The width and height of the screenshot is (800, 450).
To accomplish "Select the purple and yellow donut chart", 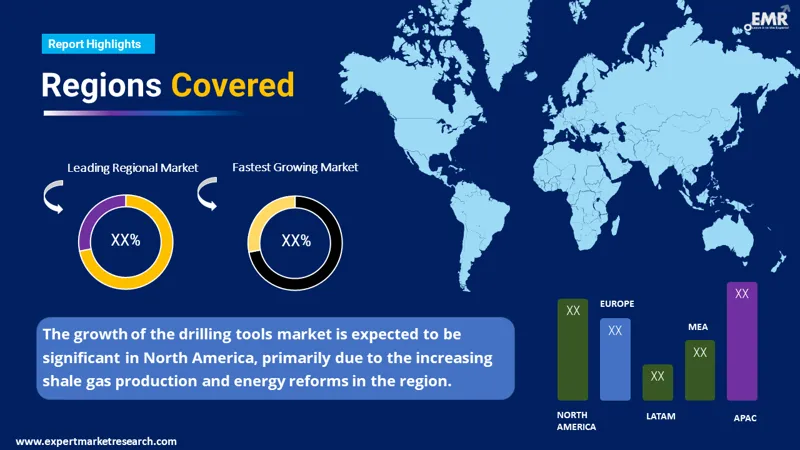I will click(126, 242).
